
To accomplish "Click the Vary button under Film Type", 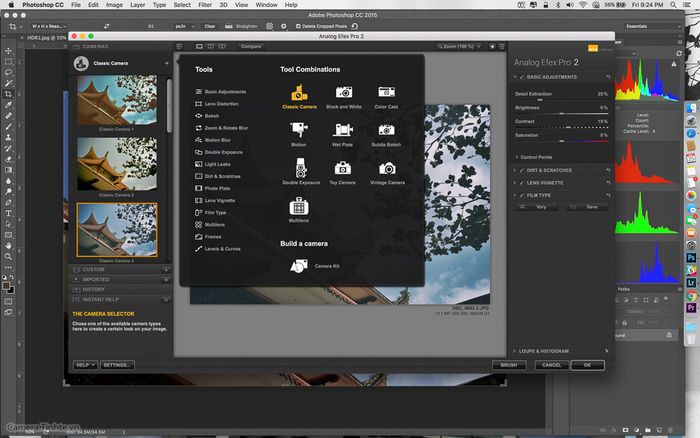I will click(x=537, y=207).
